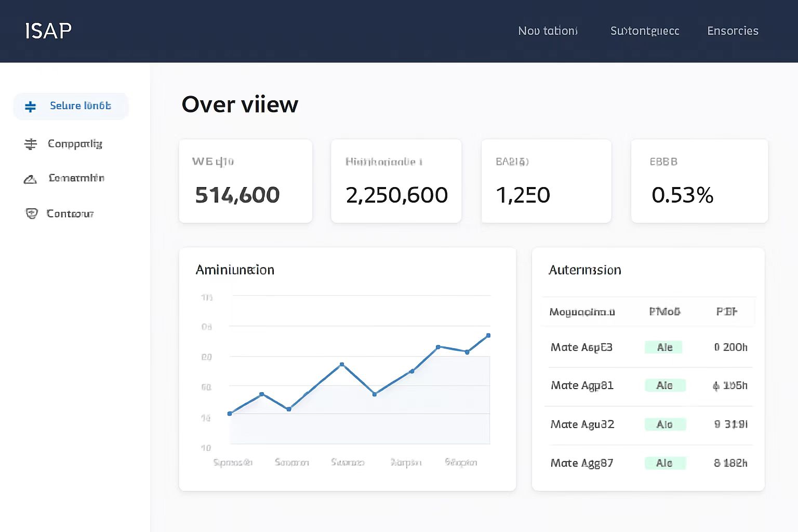The width and height of the screenshot is (798, 532).
Task: Open the Nou tations header menu item
Action: (x=548, y=31)
